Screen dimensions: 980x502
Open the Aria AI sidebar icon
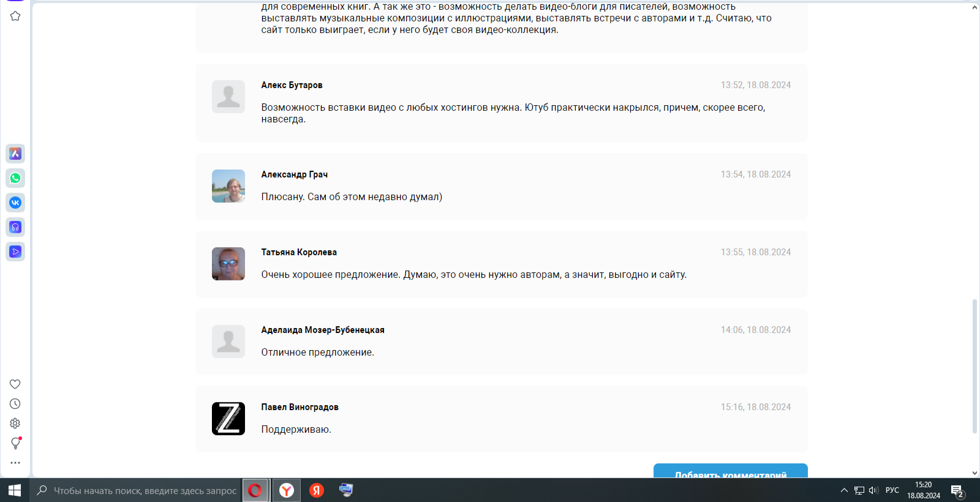tap(15, 154)
